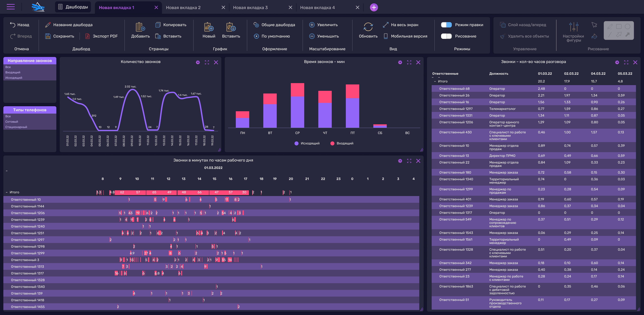Click the Save dashboard icon
The image size is (644, 315).
pyautogui.click(x=48, y=36)
